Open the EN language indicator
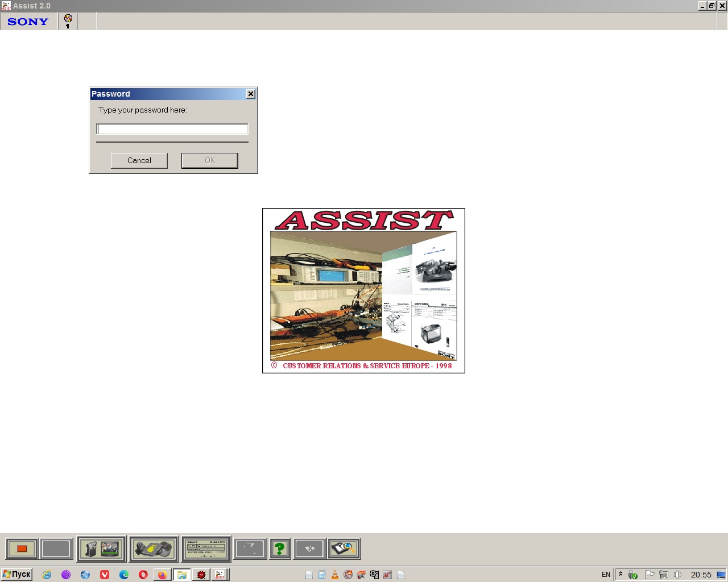The image size is (728, 582). coord(606,575)
